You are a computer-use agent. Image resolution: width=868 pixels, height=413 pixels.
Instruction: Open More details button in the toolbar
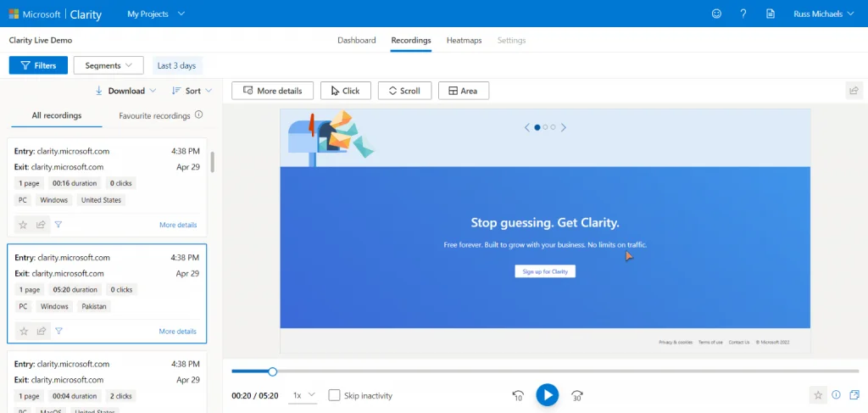click(x=272, y=91)
